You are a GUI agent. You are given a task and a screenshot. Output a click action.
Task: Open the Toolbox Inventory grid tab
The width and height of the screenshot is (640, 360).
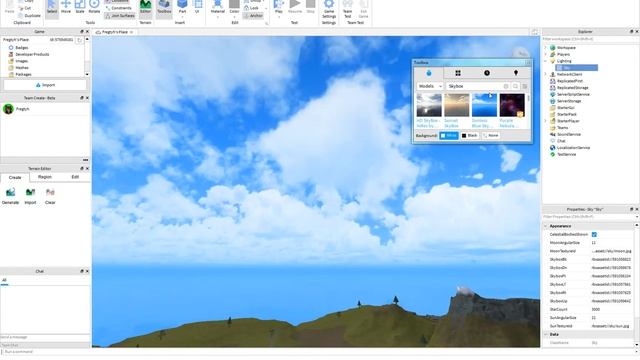point(458,73)
